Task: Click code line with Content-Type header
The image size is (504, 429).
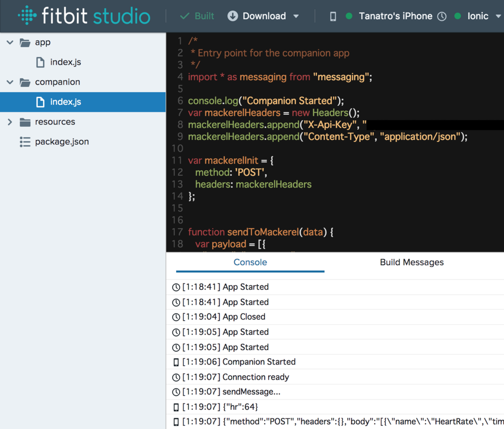Action: (327, 136)
